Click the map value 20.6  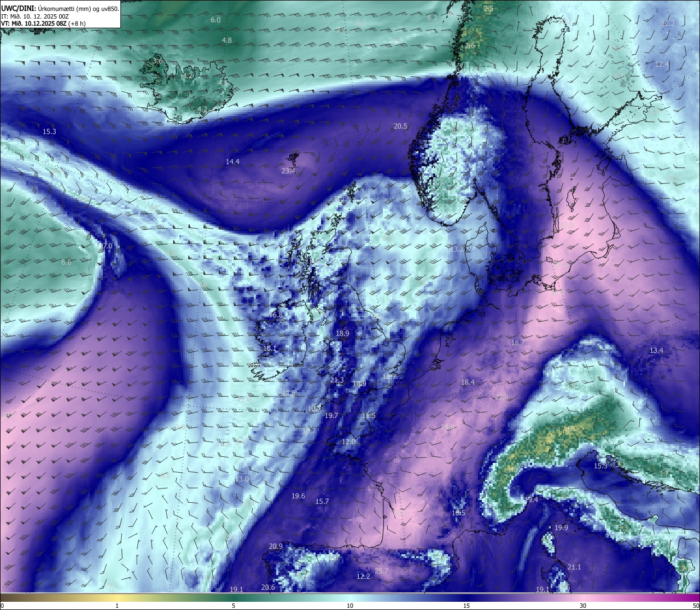268,588
